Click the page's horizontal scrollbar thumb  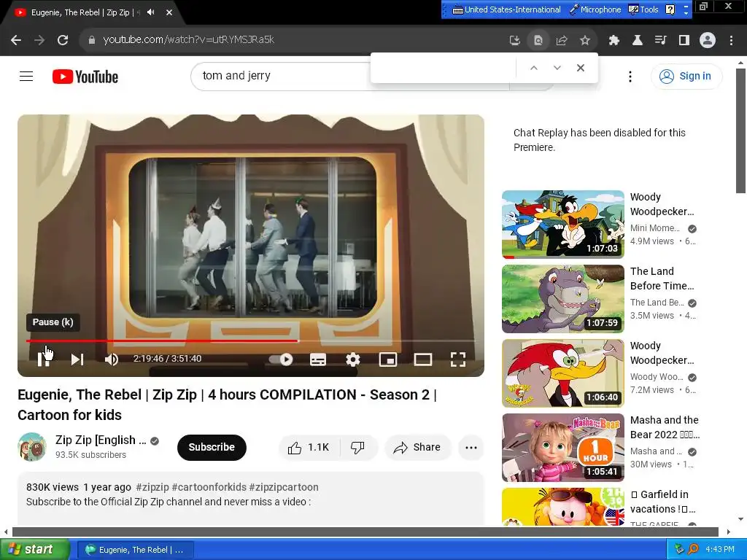pyautogui.click(x=365, y=532)
